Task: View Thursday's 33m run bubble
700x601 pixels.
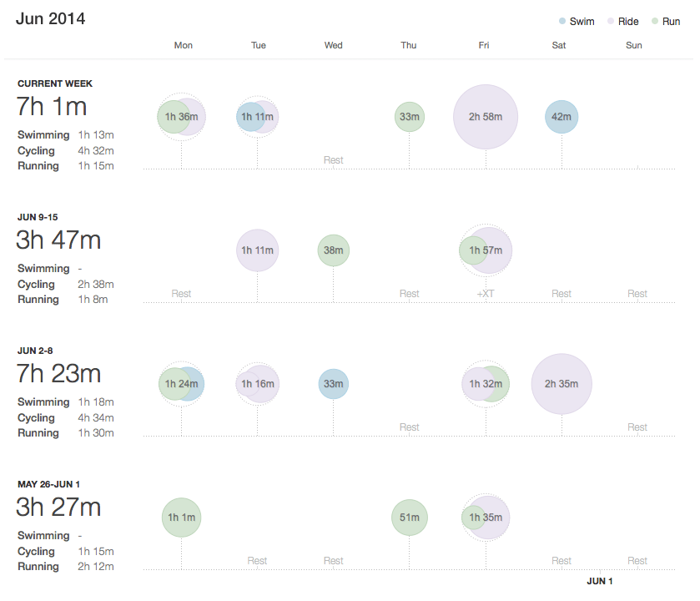Action: coord(409,117)
